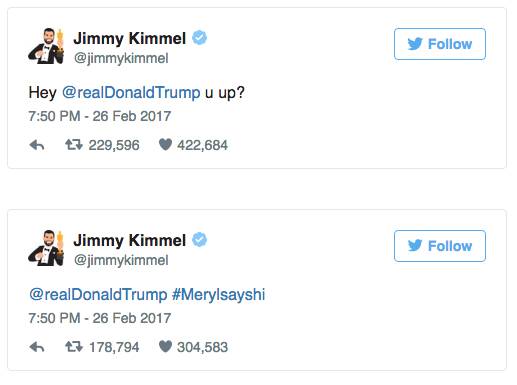This screenshot has width=517, height=385.
Task: Open the @realDonaldTrump mention in the first tweet
Action: [x=131, y=92]
